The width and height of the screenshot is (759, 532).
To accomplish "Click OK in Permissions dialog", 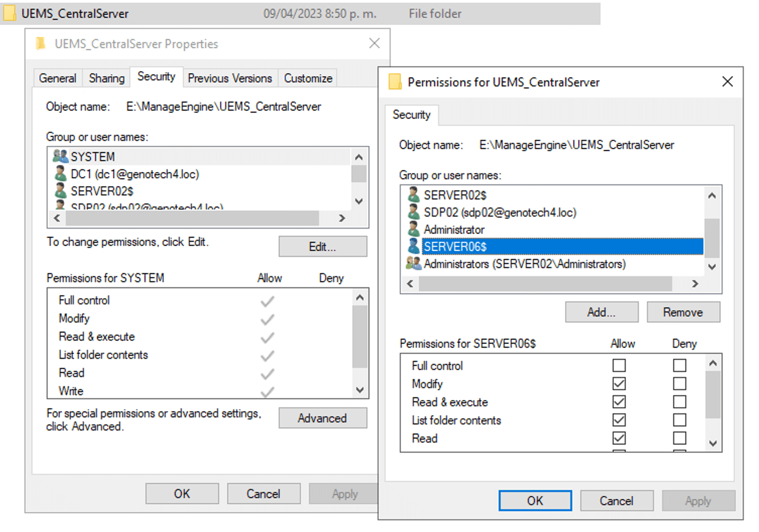I will coord(535,501).
